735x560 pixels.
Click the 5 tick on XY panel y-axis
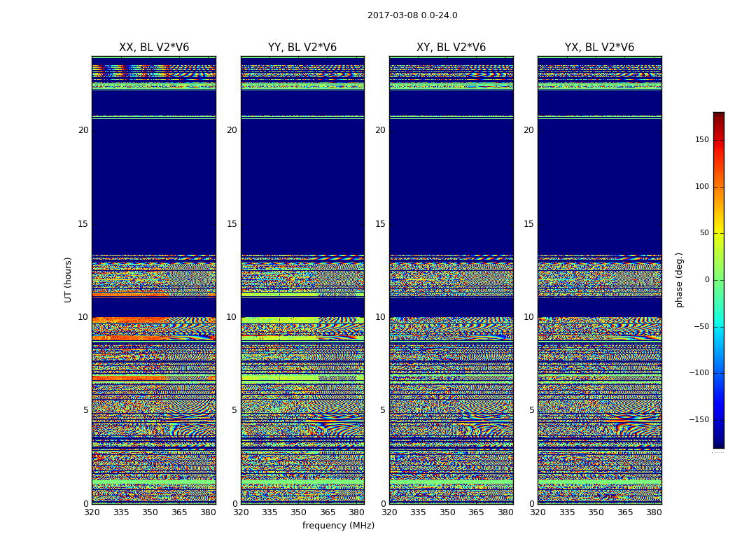click(383, 410)
